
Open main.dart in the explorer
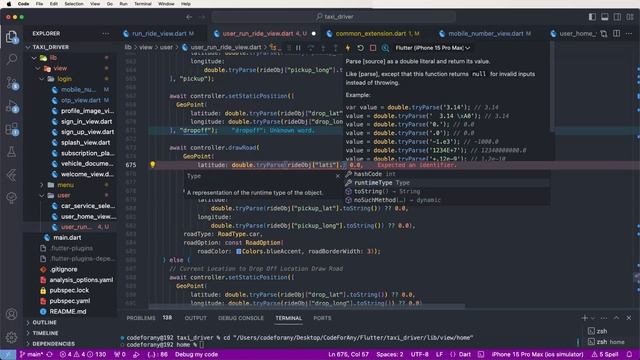tap(67, 238)
